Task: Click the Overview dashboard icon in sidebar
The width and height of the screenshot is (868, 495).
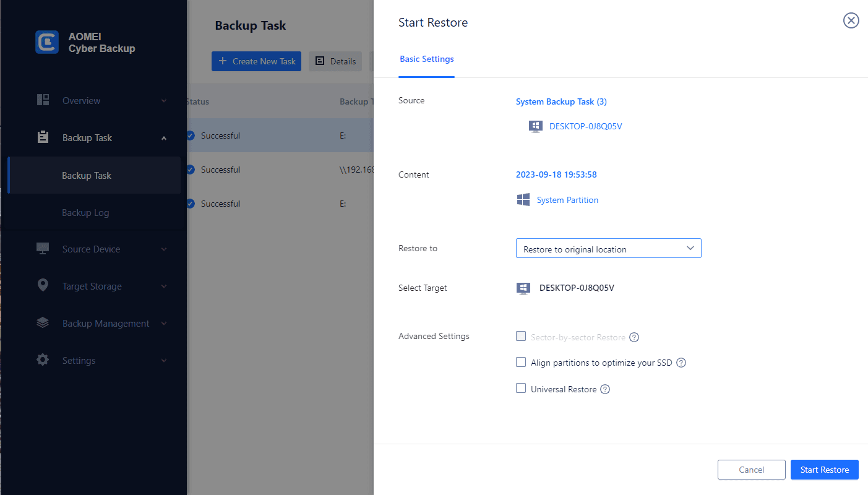Action: [x=43, y=100]
